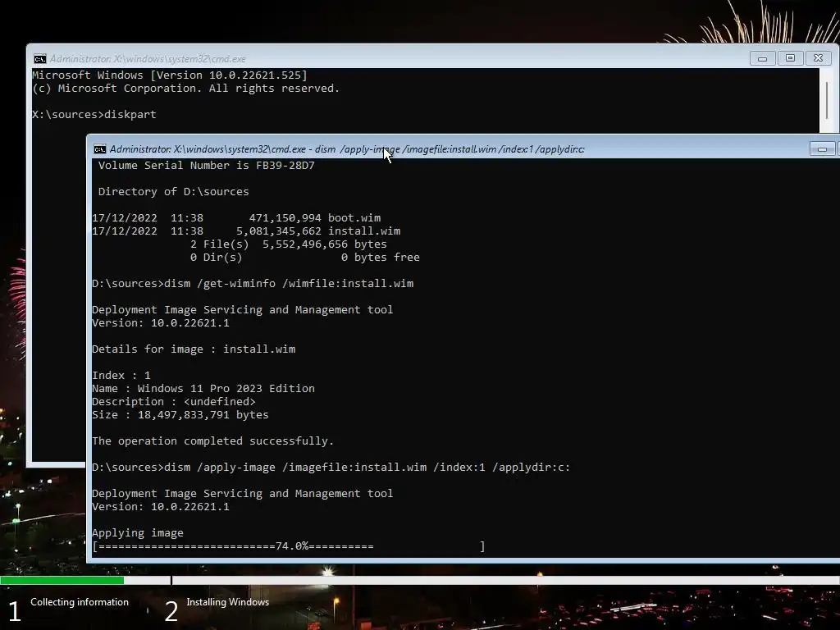840x630 pixels.
Task: Click the background window title 'Administrator: X:\windows\system32\cmd.exe'
Action: tap(148, 59)
